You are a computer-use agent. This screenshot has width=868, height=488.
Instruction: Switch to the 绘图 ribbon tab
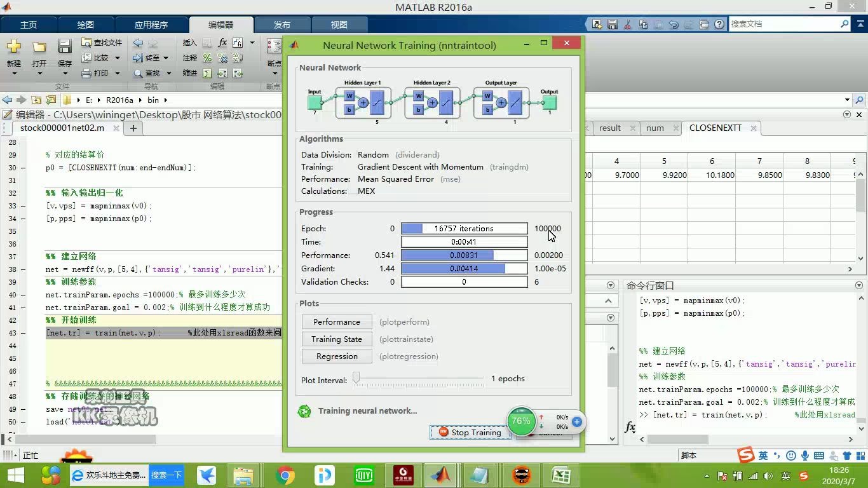[x=86, y=25]
